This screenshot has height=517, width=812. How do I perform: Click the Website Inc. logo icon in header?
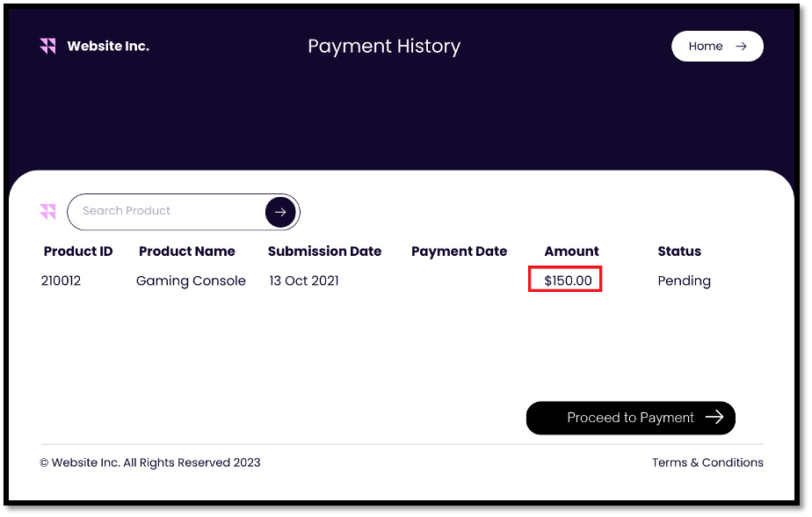pyautogui.click(x=47, y=46)
